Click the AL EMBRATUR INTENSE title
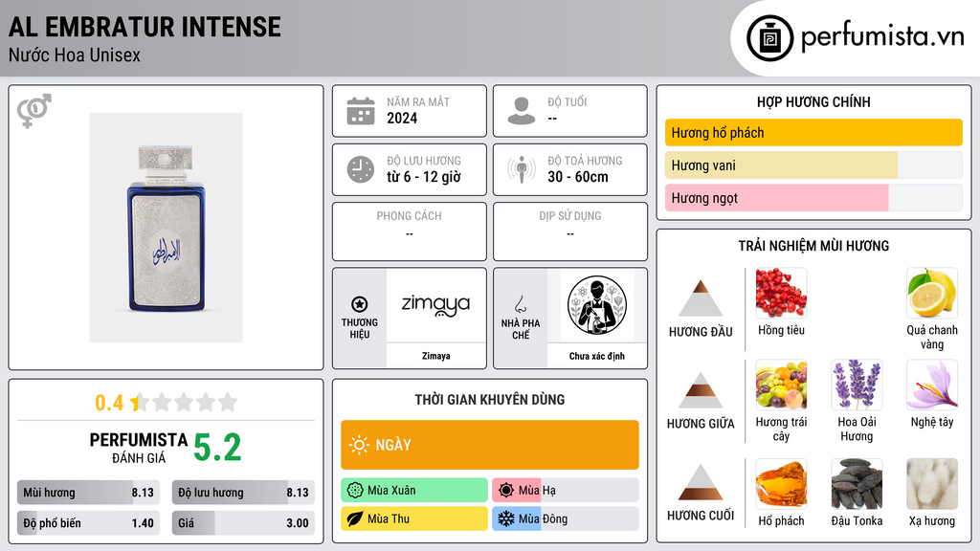Screen dimensions: 980x551 click(x=145, y=27)
